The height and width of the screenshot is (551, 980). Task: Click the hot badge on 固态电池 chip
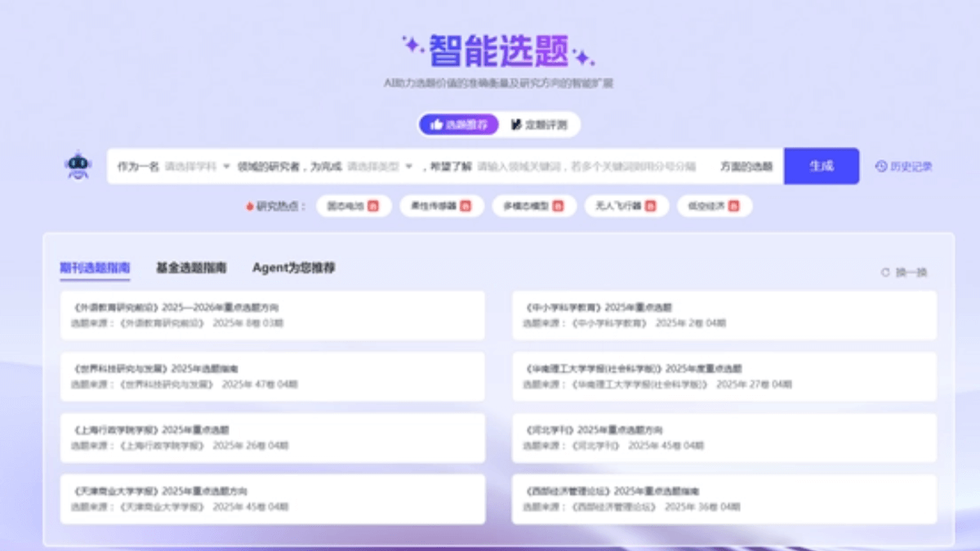pos(374,207)
